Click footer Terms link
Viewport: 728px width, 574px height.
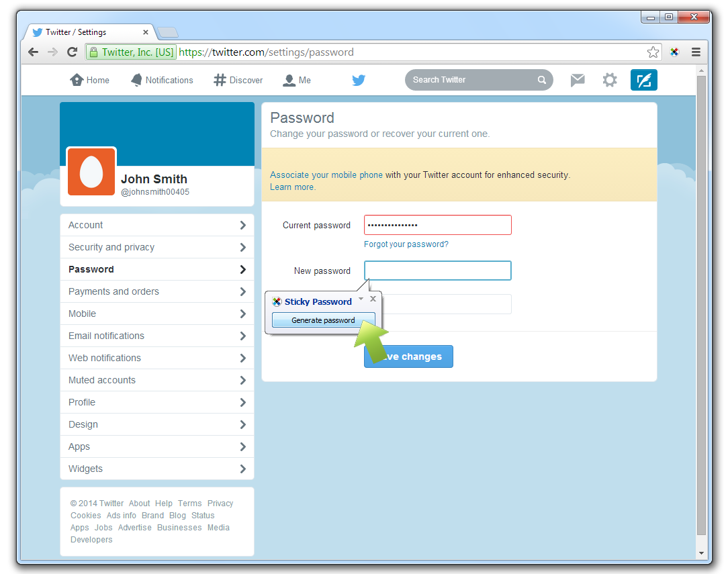point(190,504)
